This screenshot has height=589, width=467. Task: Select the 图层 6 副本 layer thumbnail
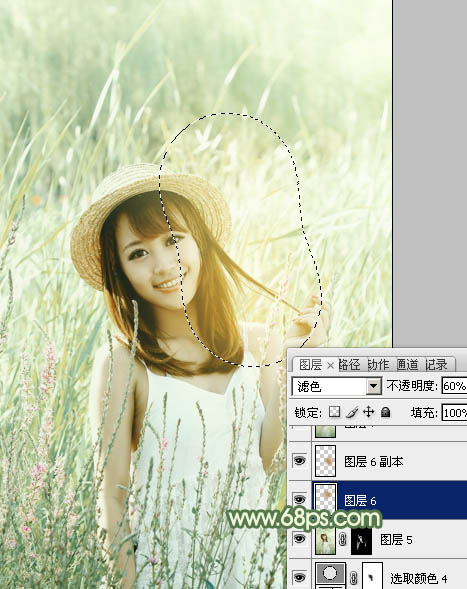coord(325,461)
